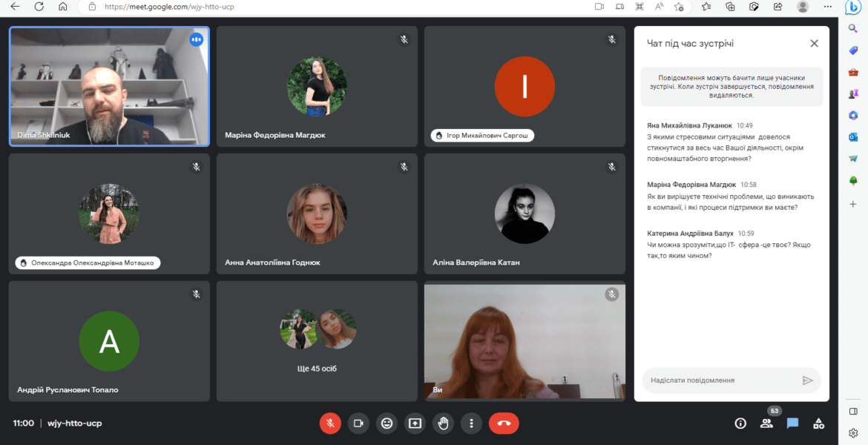Raise your hand
This screenshot has width=868, height=445.
pos(443,423)
